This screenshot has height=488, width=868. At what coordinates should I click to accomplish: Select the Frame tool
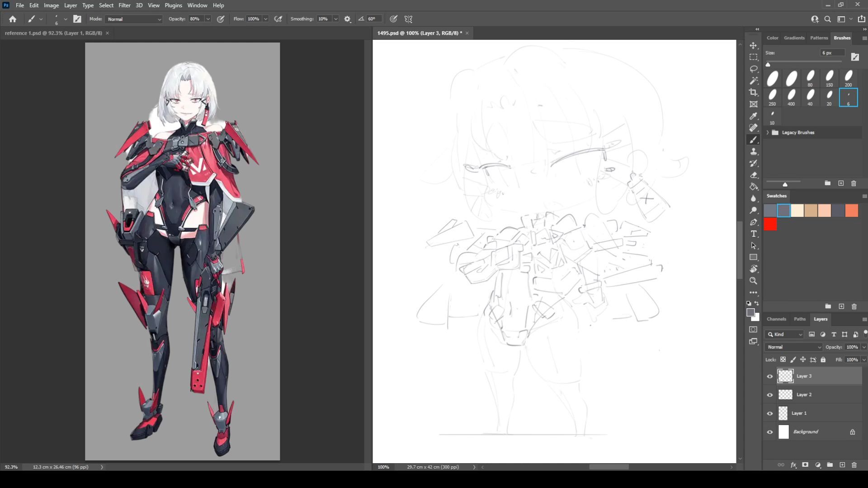point(753,104)
